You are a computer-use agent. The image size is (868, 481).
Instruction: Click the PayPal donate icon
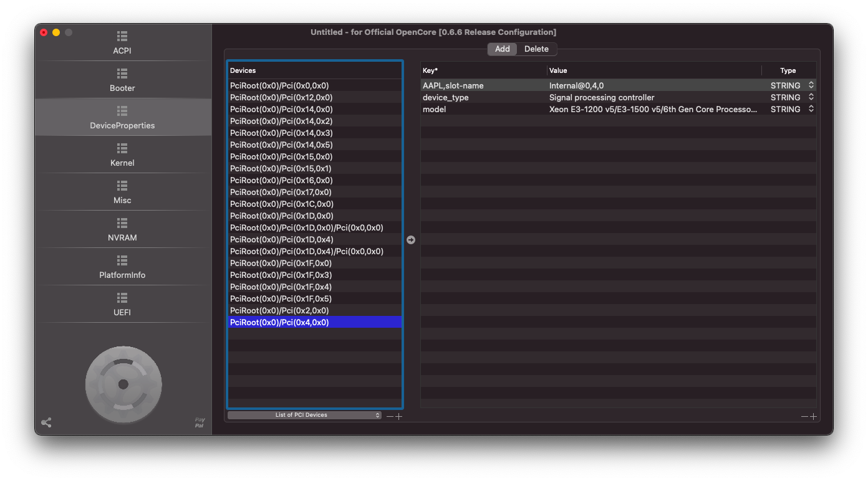200,422
